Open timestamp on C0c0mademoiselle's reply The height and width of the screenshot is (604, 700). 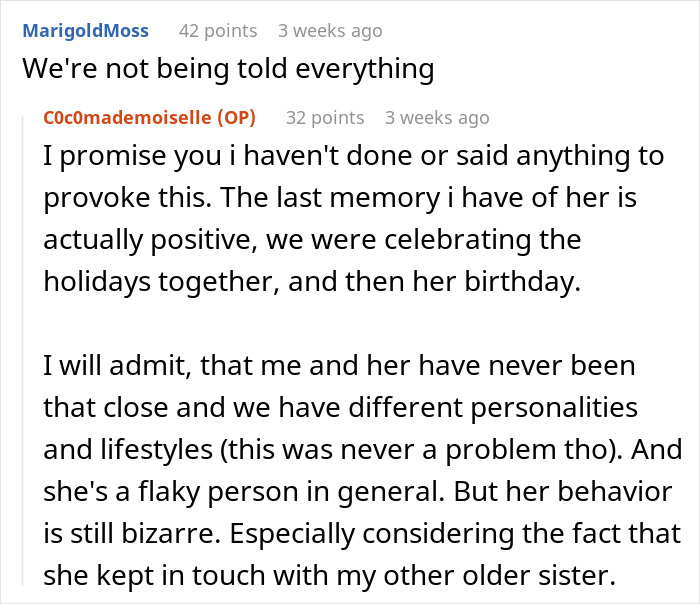[x=437, y=118]
